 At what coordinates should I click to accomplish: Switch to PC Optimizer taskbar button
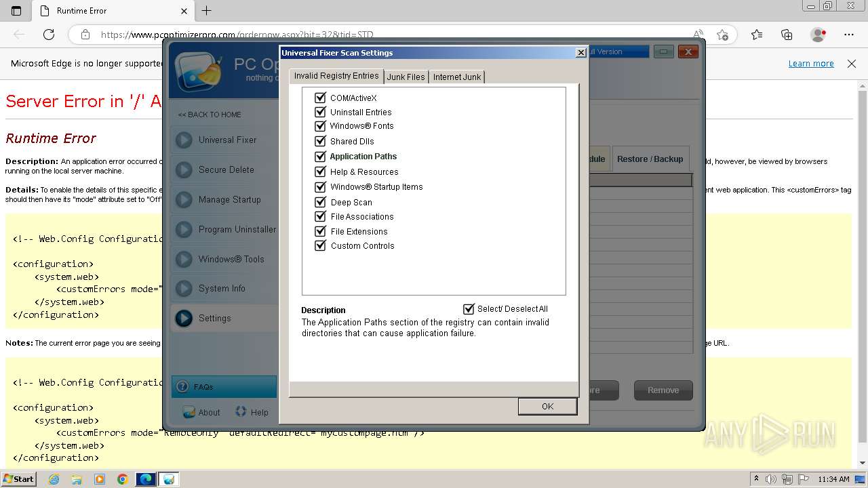coord(169,479)
